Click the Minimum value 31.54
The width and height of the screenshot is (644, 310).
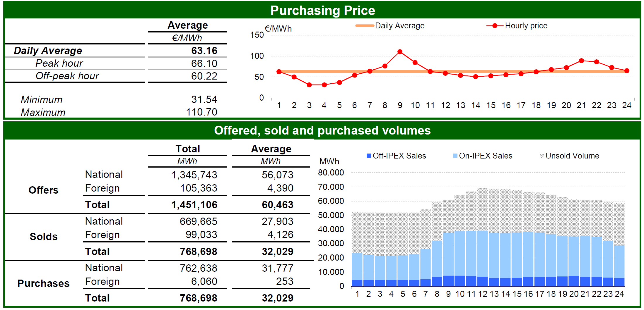point(204,99)
